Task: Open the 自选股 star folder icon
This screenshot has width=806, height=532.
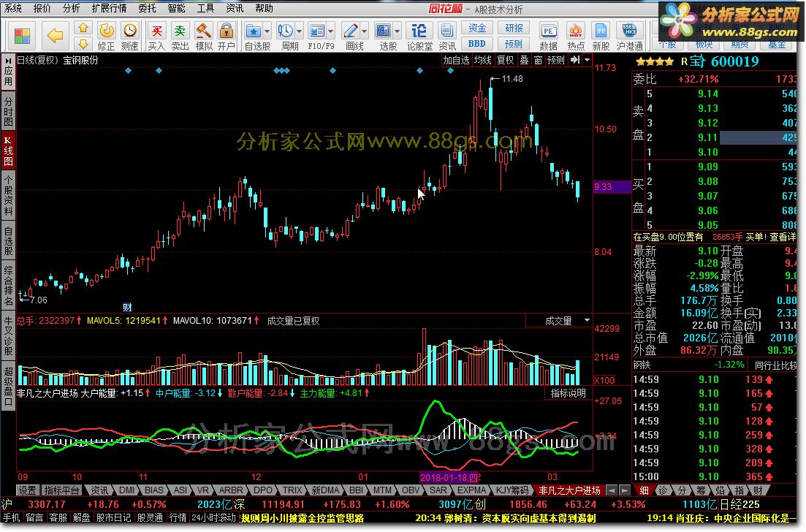Action: tap(254, 31)
